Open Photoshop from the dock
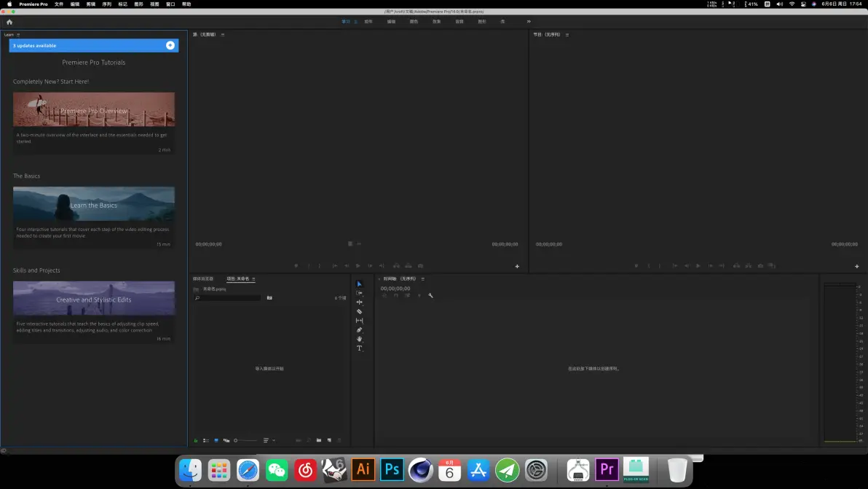Viewport: 868px width, 489px height. [x=392, y=470]
